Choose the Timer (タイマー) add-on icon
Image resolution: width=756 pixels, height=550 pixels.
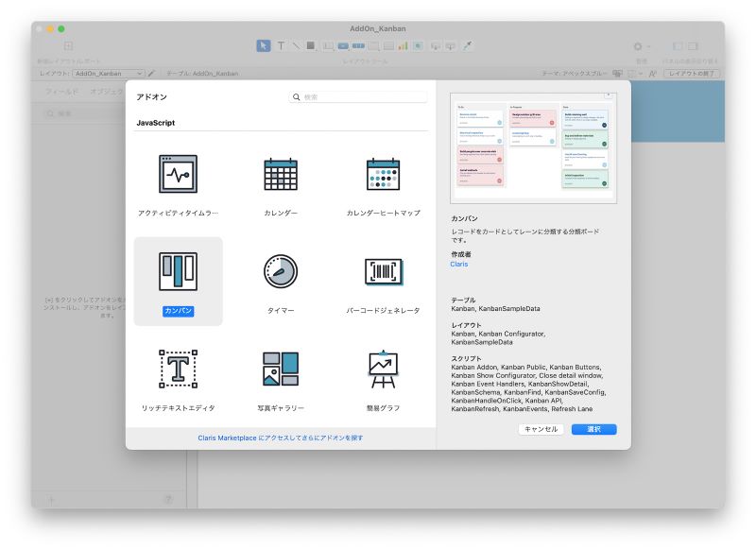281,271
